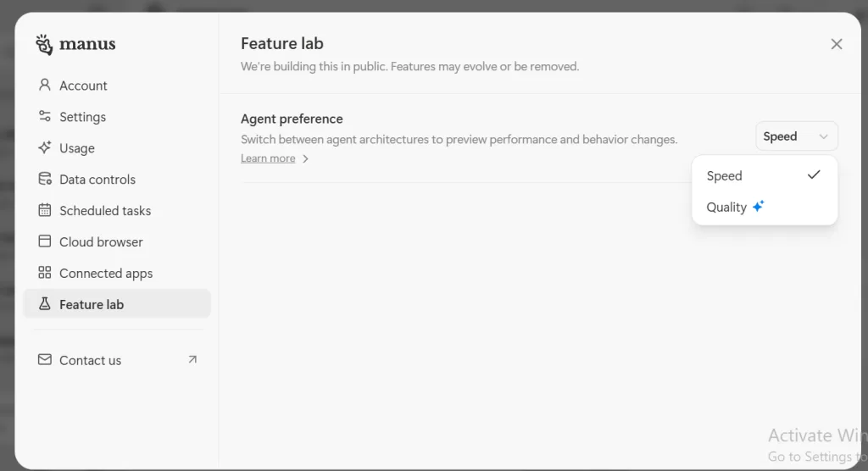This screenshot has width=868, height=471.
Task: Choose the Quality option in the dropdown
Action: pos(726,208)
